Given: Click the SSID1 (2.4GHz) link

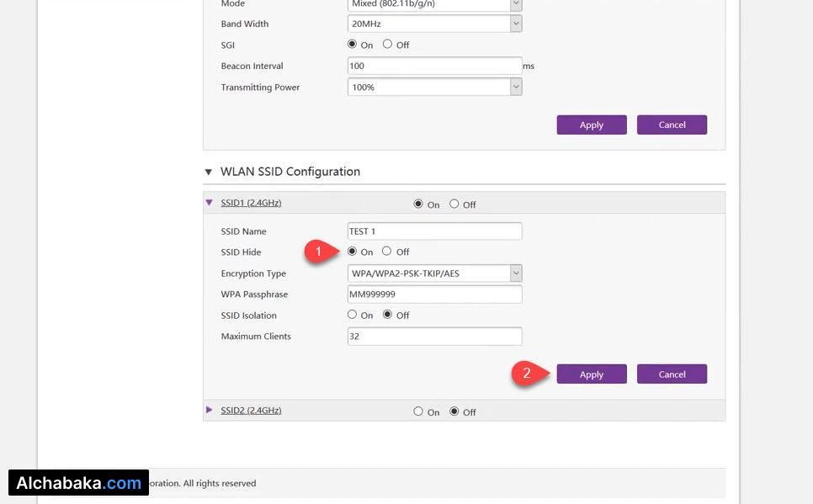Looking at the screenshot, I should tap(251, 204).
